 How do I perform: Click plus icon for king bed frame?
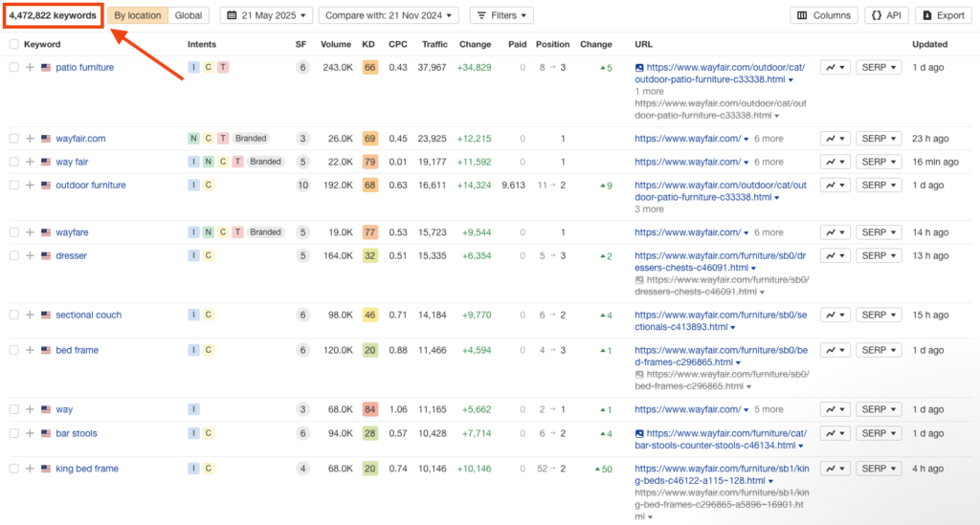point(30,469)
